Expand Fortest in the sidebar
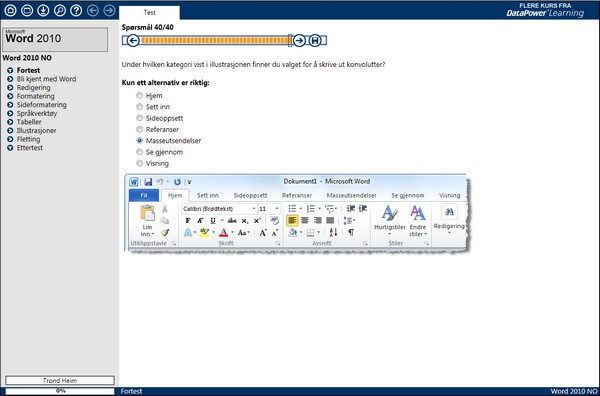600x396 pixels. coord(10,70)
